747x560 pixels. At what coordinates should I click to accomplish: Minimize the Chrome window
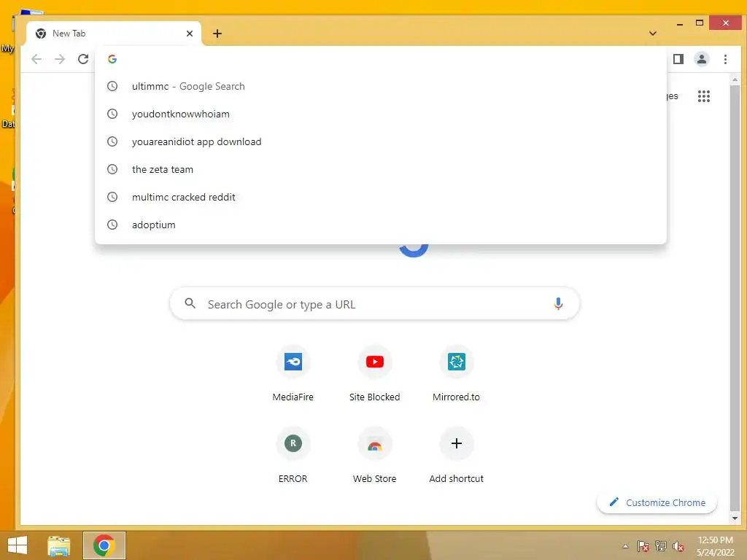click(x=680, y=23)
